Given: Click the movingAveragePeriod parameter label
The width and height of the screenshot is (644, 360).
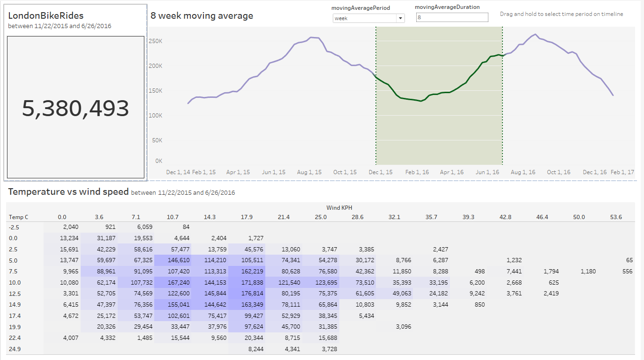Looking at the screenshot, I should [360, 8].
